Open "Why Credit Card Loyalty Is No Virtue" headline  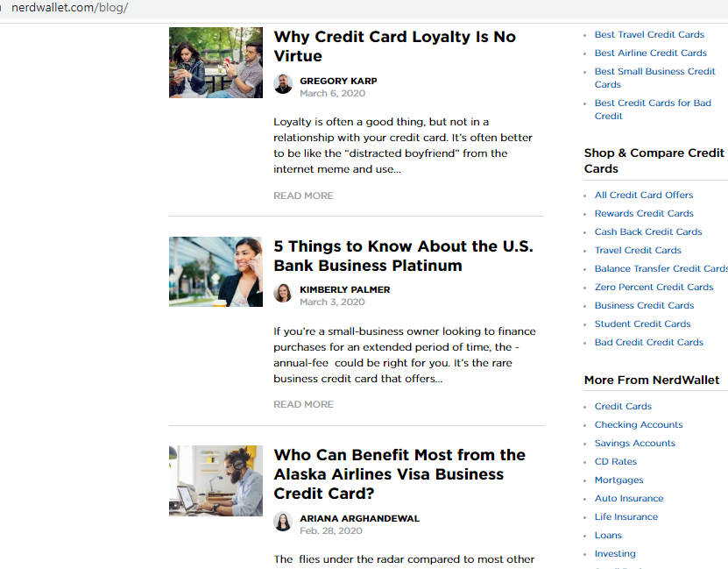coord(394,46)
